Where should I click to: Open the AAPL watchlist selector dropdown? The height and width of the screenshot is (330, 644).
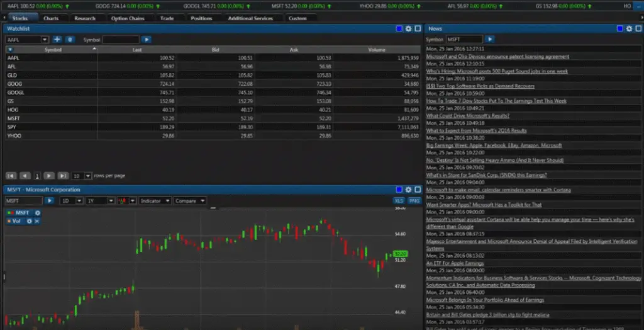[45, 40]
